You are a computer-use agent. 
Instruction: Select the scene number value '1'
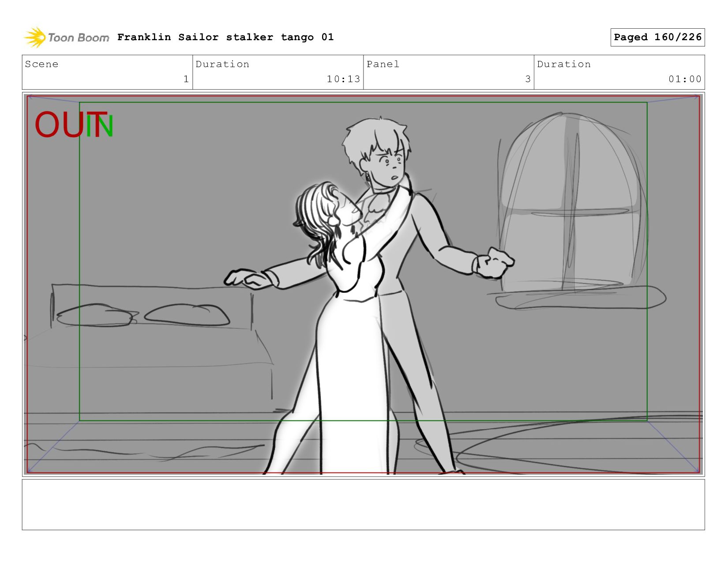point(186,79)
